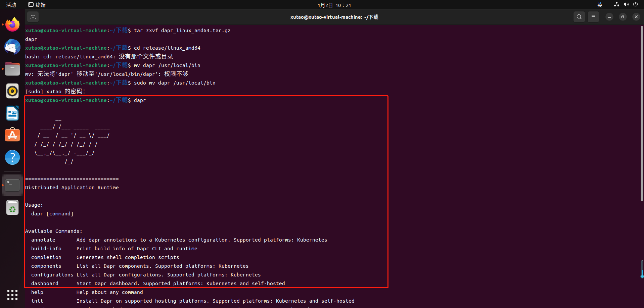Image resolution: width=644 pixels, height=308 pixels.
Task: Select the Terminal icon in dock
Action: pos(12,185)
